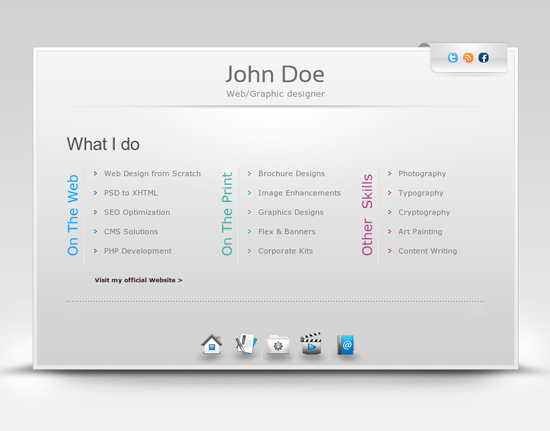550x431 pixels.
Task: Open the Twitter social icon
Action: 453,58
